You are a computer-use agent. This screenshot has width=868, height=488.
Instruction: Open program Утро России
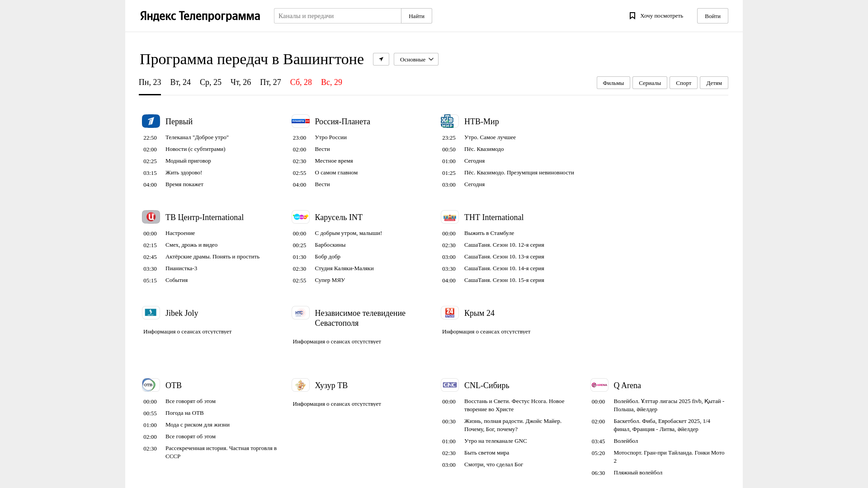[x=331, y=137]
